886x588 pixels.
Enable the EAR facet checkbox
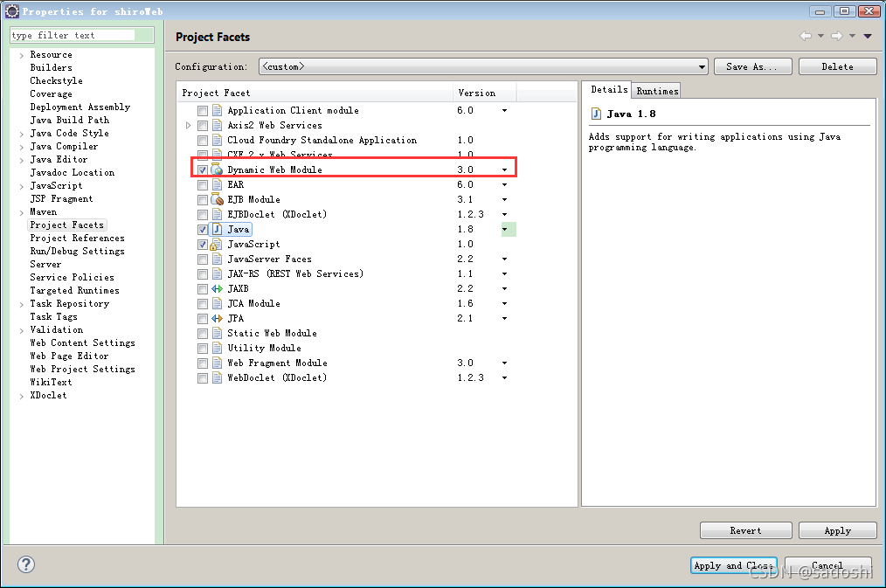pyautogui.click(x=204, y=184)
